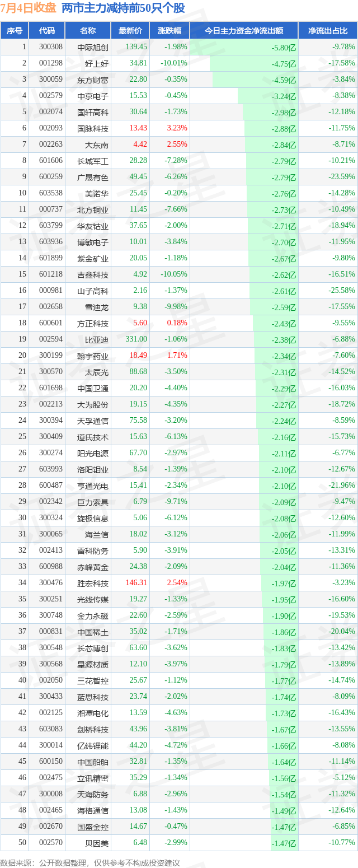Click the -1.56亿 outflow of 立讯精密
This screenshot has height=868, width=358.
tap(284, 778)
